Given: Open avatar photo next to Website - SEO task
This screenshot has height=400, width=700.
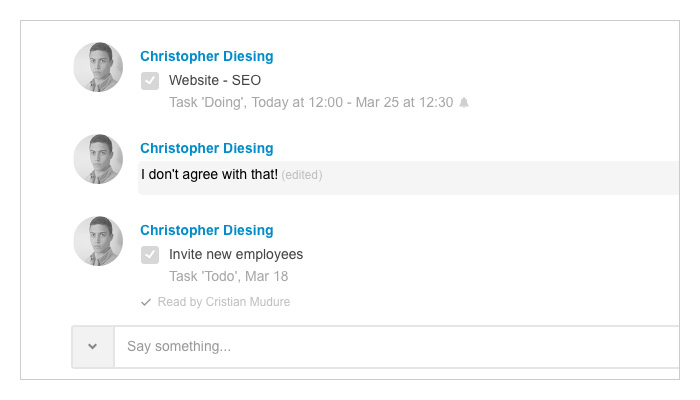Looking at the screenshot, I should click(x=98, y=67).
